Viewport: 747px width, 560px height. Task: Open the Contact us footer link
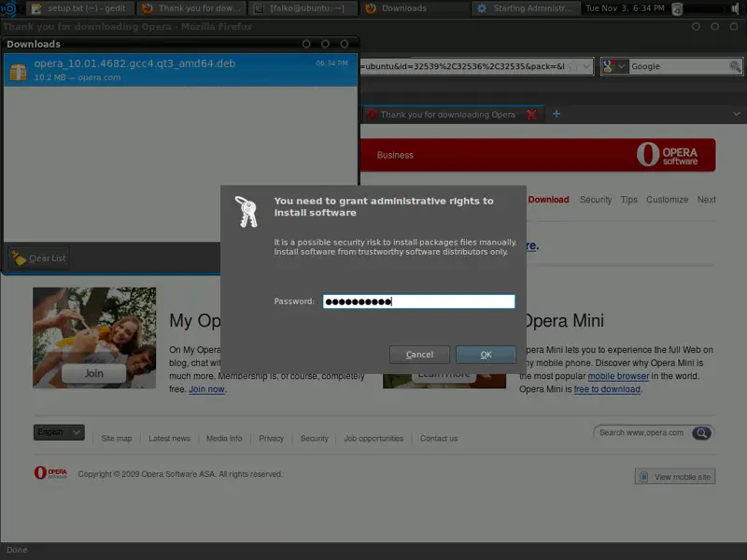(439, 439)
